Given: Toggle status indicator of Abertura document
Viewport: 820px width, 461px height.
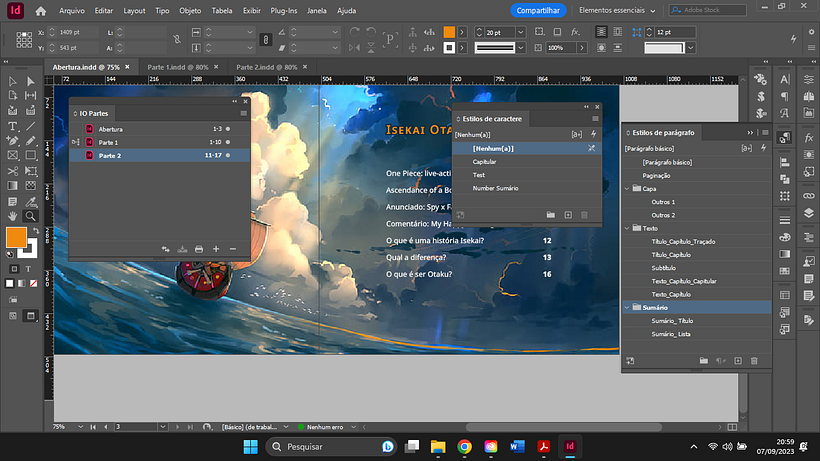Looking at the screenshot, I should click(228, 129).
